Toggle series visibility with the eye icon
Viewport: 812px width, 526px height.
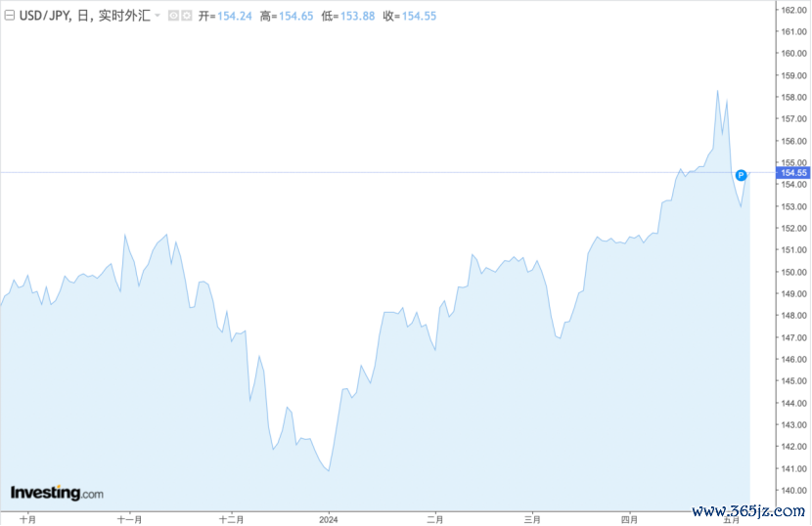tap(173, 17)
